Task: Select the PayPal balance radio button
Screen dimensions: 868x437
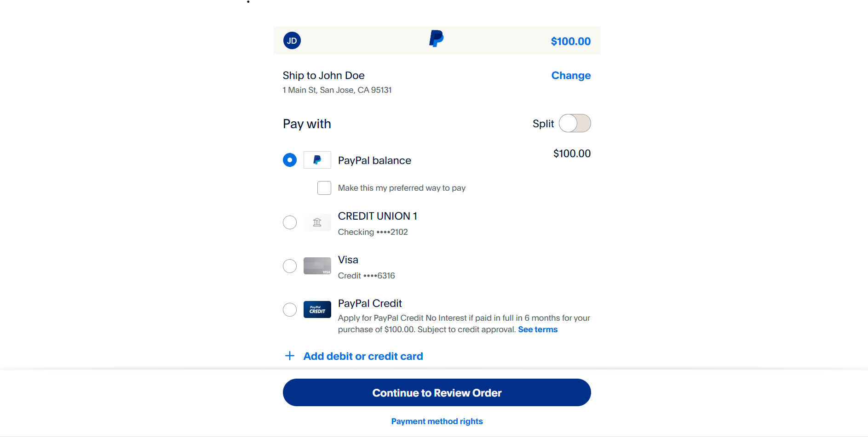Action: [x=290, y=160]
